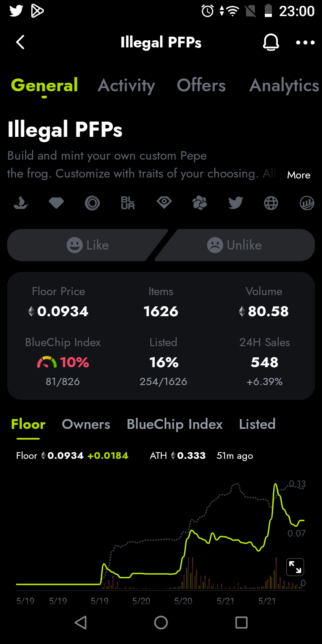Open the collection's Twitter link icon
The height and width of the screenshot is (644, 322).
(x=235, y=203)
